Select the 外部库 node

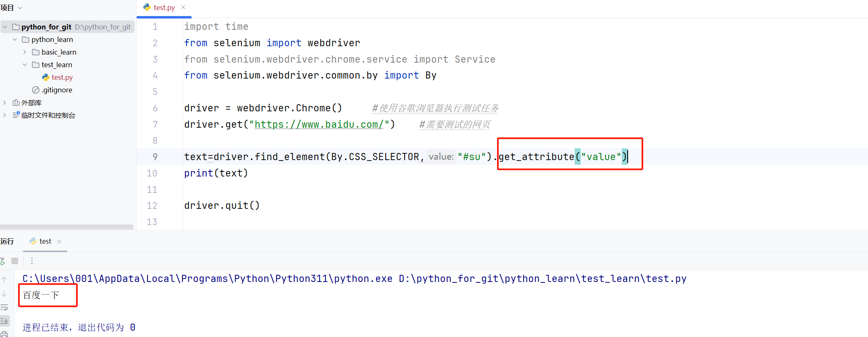(31, 103)
